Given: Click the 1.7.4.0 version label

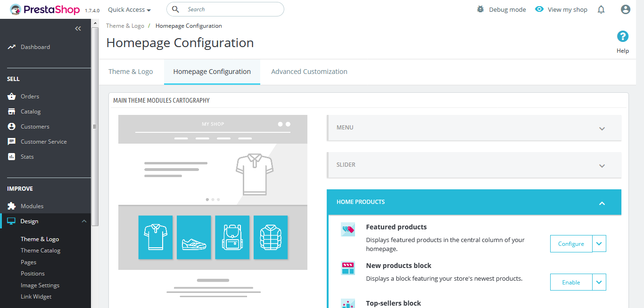Looking at the screenshot, I should click(x=92, y=10).
